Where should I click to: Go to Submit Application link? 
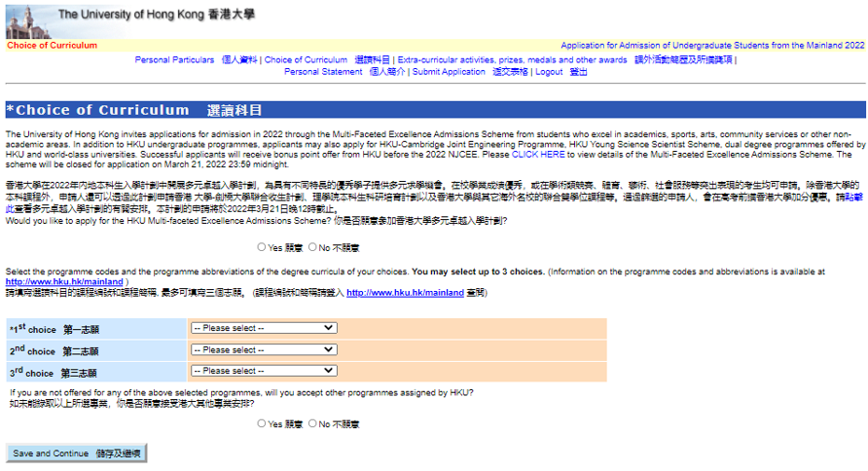click(470, 72)
